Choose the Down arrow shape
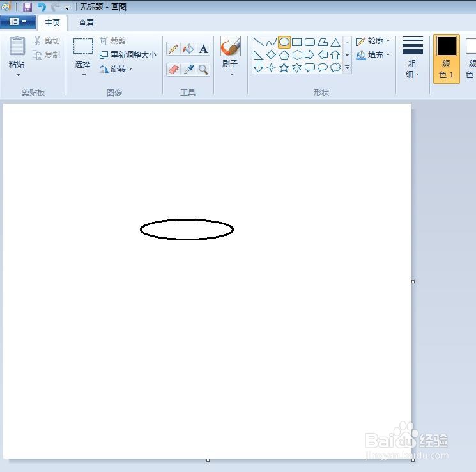This screenshot has height=472, width=476. pos(258,67)
